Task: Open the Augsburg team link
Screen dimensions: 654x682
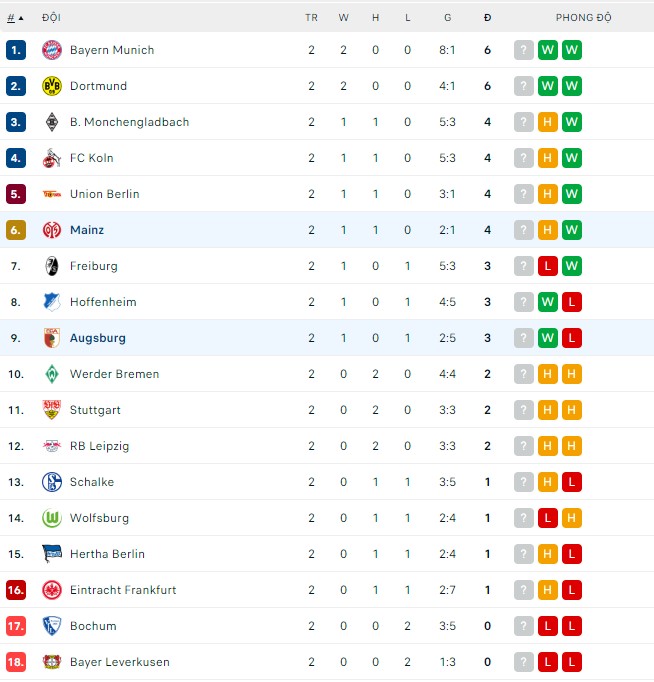Action: 98,338
